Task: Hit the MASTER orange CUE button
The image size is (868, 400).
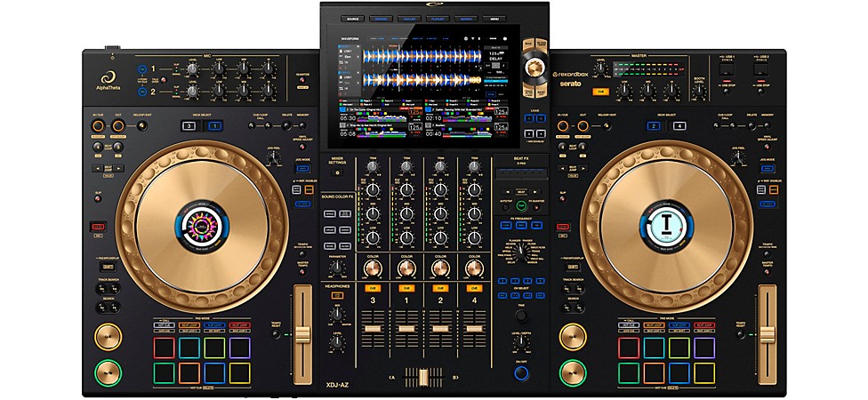Action: click(599, 92)
